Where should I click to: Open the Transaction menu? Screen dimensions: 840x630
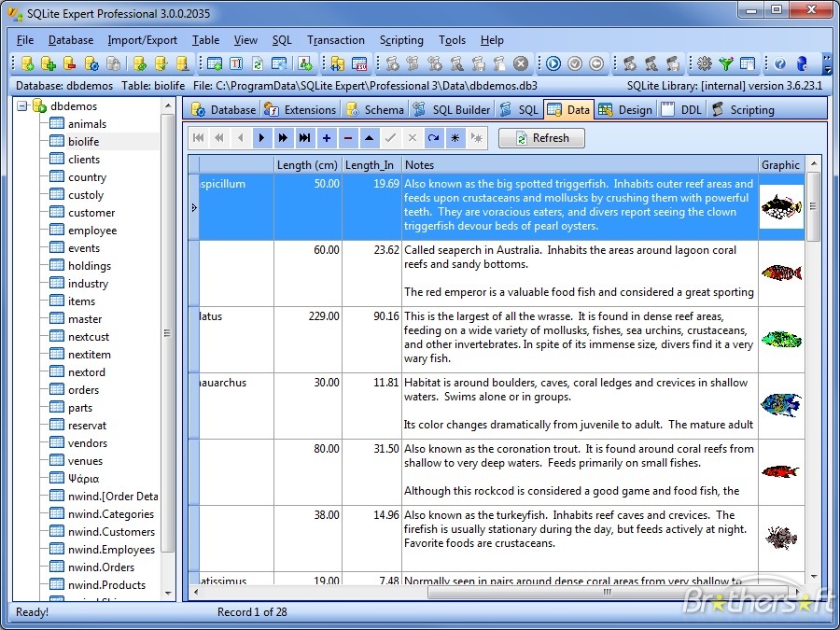336,40
